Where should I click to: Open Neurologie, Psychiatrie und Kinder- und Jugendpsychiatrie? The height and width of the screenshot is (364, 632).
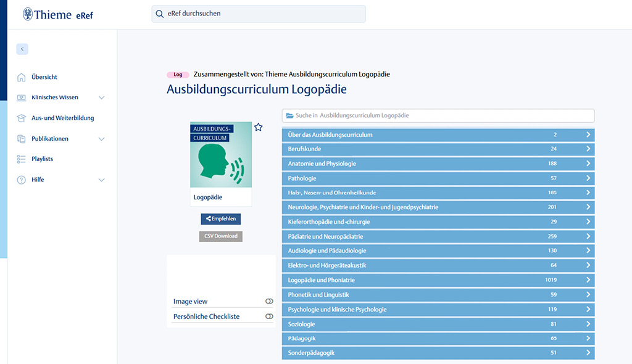point(438,207)
